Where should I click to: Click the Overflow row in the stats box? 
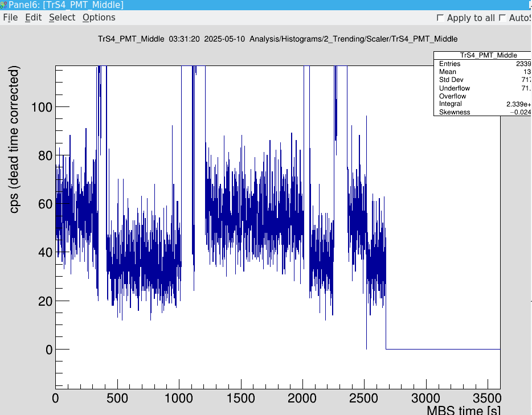click(483, 96)
